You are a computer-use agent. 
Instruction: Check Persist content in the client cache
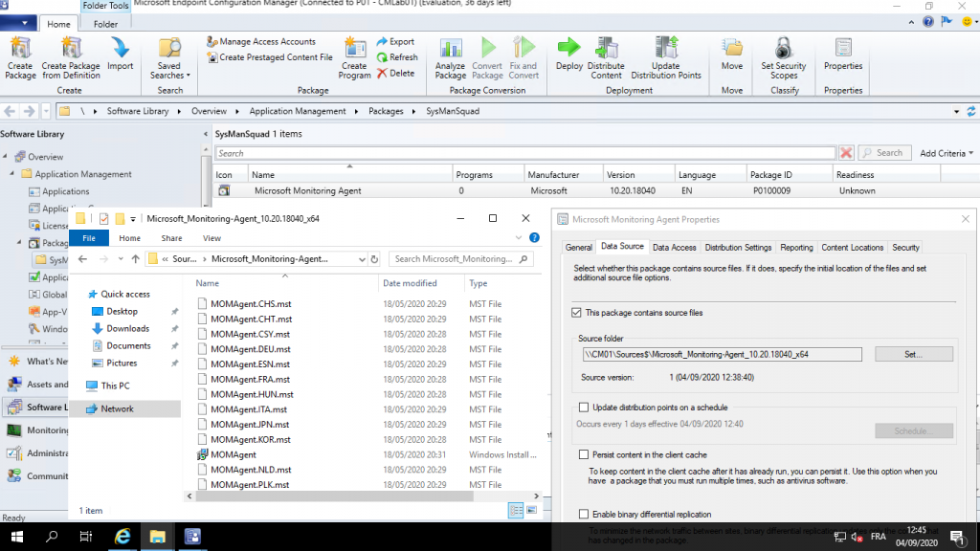click(x=584, y=454)
